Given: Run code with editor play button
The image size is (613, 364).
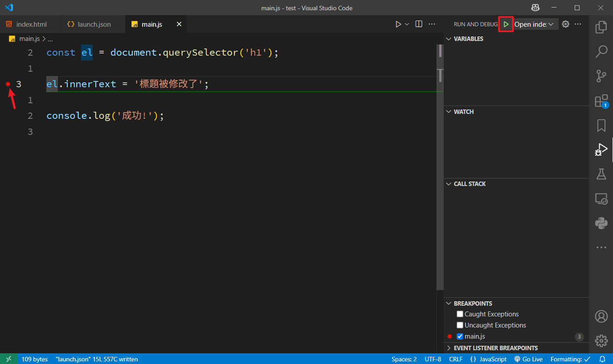Looking at the screenshot, I should [398, 24].
